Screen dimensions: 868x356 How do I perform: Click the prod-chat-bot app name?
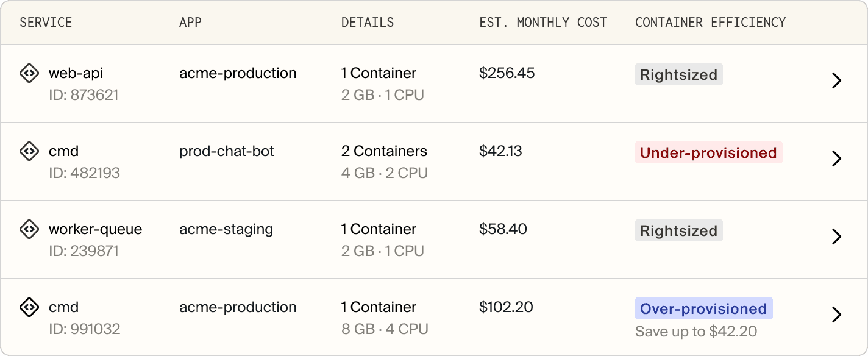[x=227, y=151]
